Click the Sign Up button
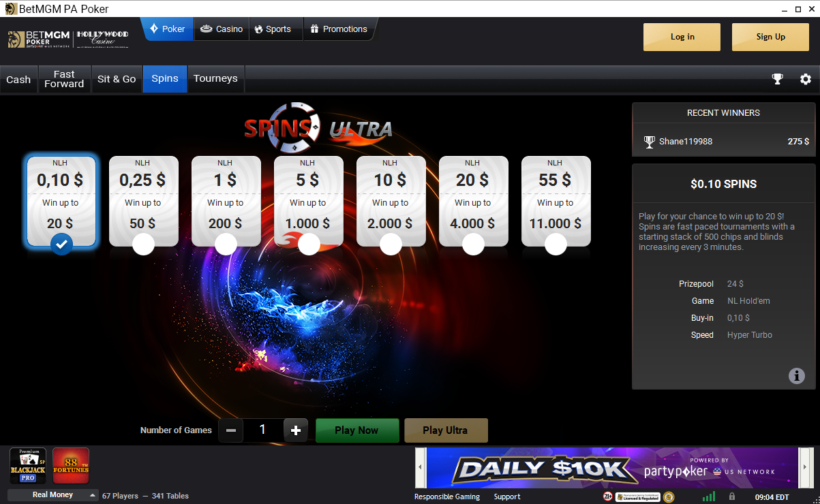Screen dimensions: 820x504 coord(770,37)
